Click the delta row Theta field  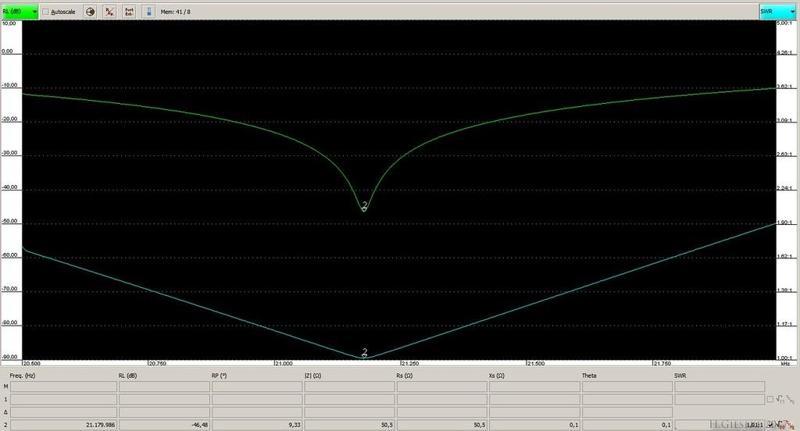[x=627, y=412]
